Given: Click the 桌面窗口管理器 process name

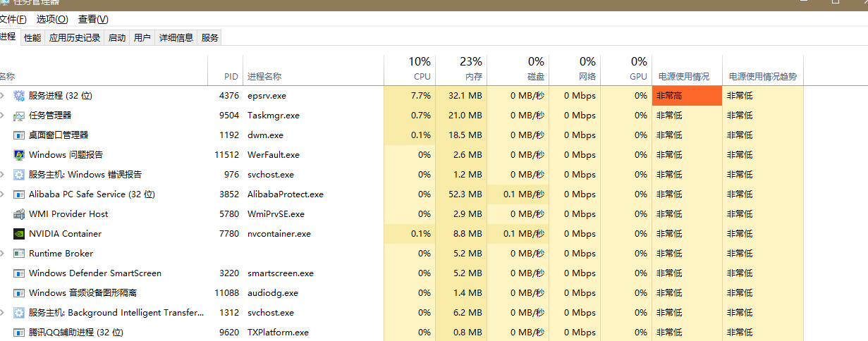Looking at the screenshot, I should 59,135.
